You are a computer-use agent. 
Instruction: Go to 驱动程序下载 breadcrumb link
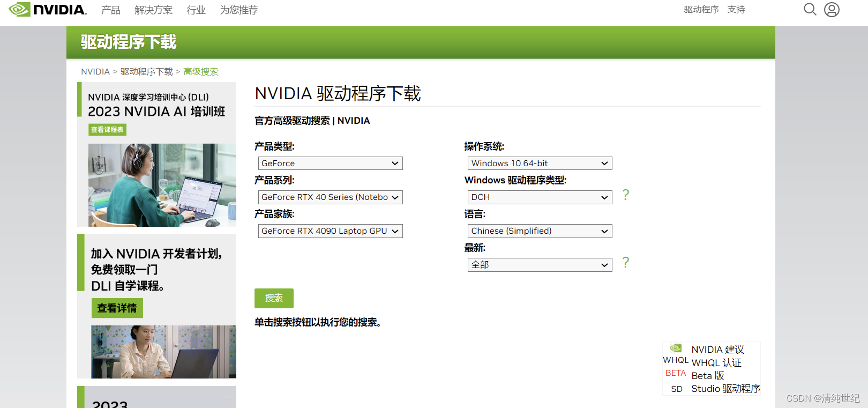coord(147,72)
